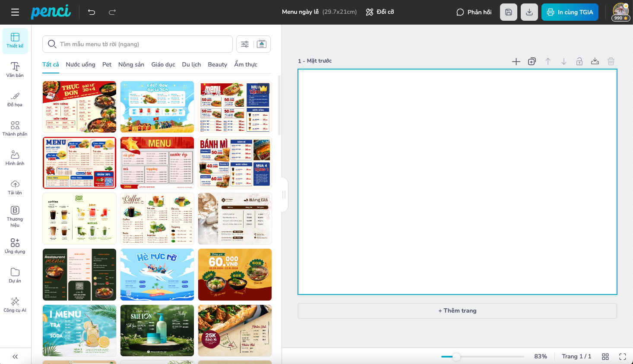633x364 pixels.
Task: Switch to grid page view
Action: pyautogui.click(x=605, y=357)
